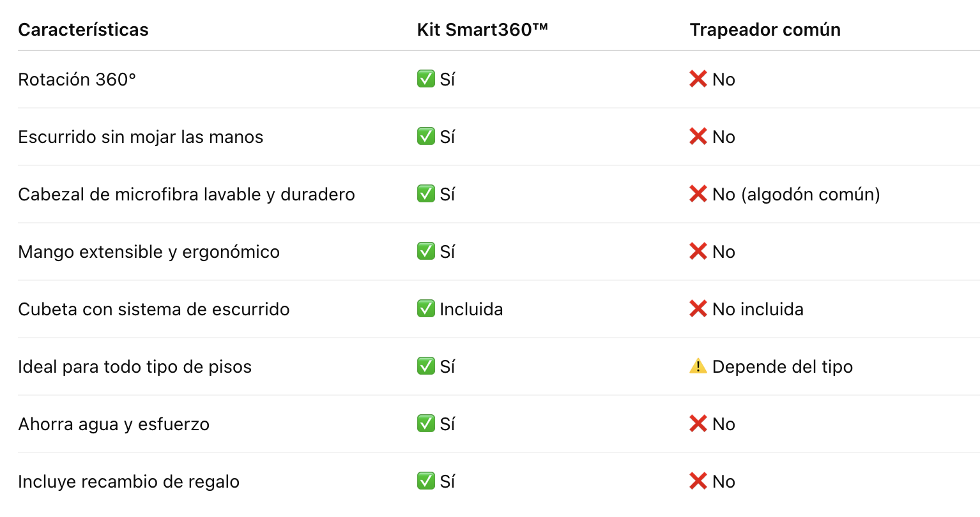This screenshot has height=517, width=980.
Task: Click the Ideal para todo tipo de pisos text
Action: [135, 366]
